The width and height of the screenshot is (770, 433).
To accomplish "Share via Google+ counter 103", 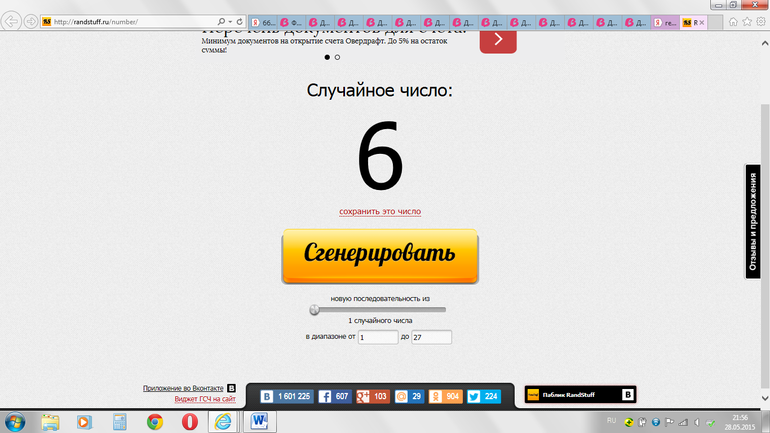I will [x=372, y=396].
